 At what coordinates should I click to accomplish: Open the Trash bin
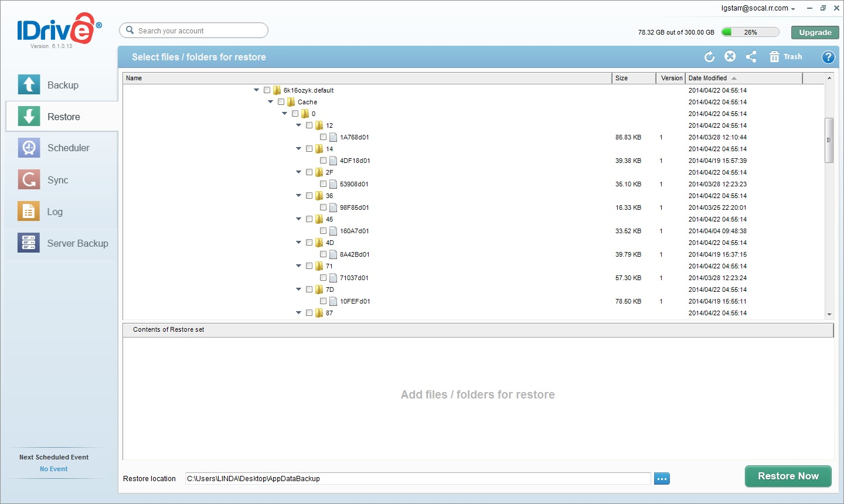click(x=785, y=57)
